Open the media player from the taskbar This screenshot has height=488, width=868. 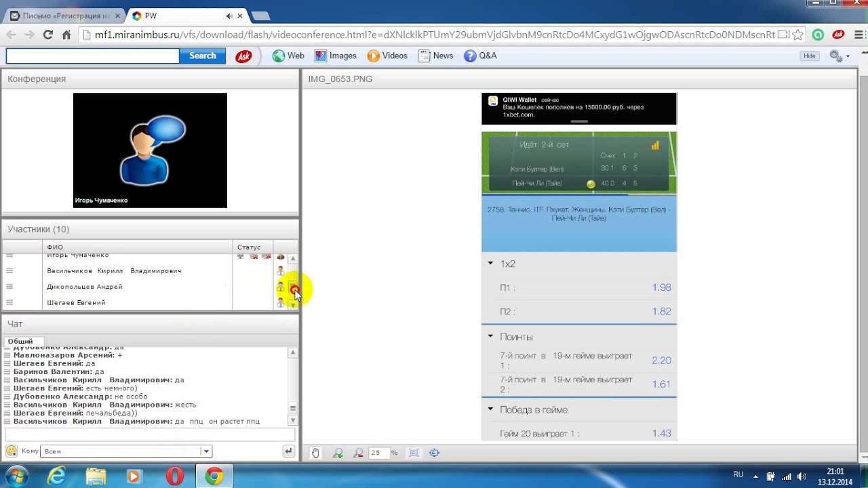[x=134, y=476]
